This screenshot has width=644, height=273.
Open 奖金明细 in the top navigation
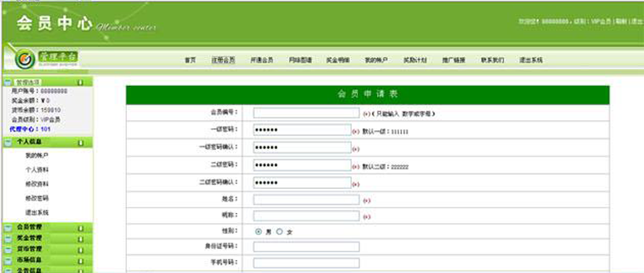(x=338, y=60)
